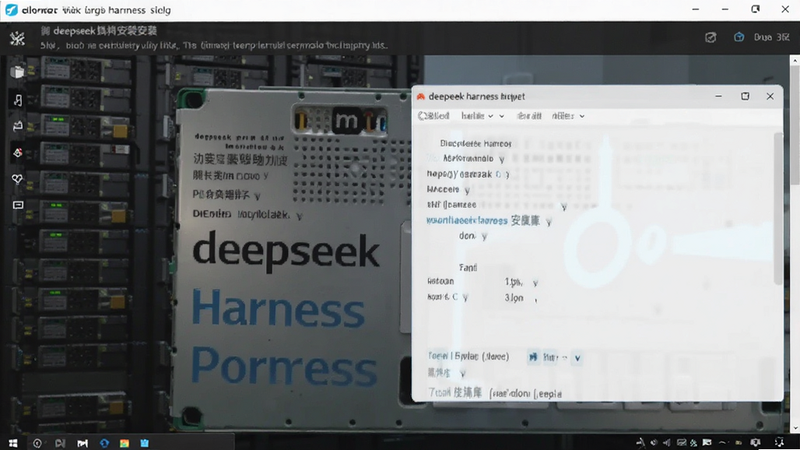Click the speaker volume icon in the system tray
Screen dimensions: 800x450
click(x=666, y=442)
